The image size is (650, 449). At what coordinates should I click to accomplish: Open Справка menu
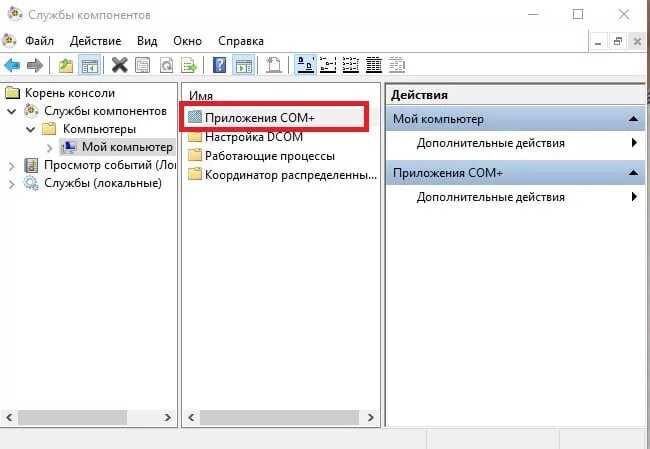coord(241,41)
